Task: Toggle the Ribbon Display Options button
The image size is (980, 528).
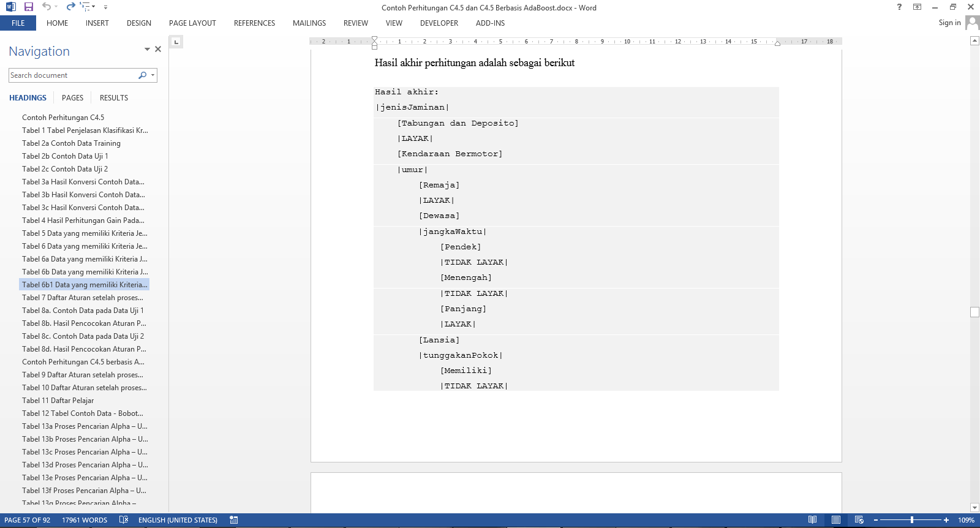Action: point(917,7)
